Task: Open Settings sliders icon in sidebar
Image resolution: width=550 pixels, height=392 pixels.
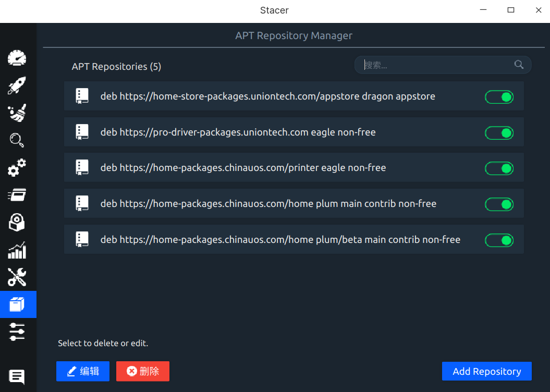Action: click(17, 332)
